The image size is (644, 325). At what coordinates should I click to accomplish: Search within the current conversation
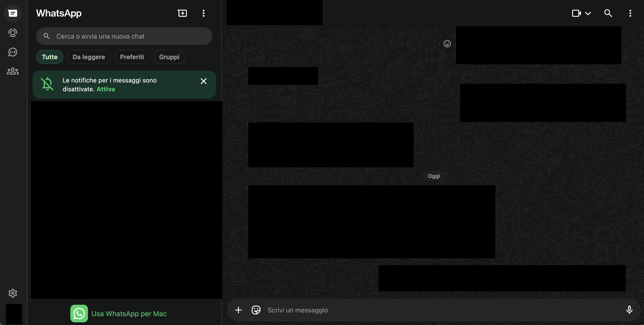(608, 13)
